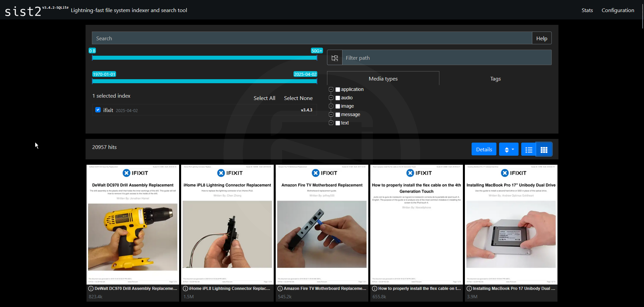Open the Stats page
The image size is (644, 307).
[x=587, y=10]
